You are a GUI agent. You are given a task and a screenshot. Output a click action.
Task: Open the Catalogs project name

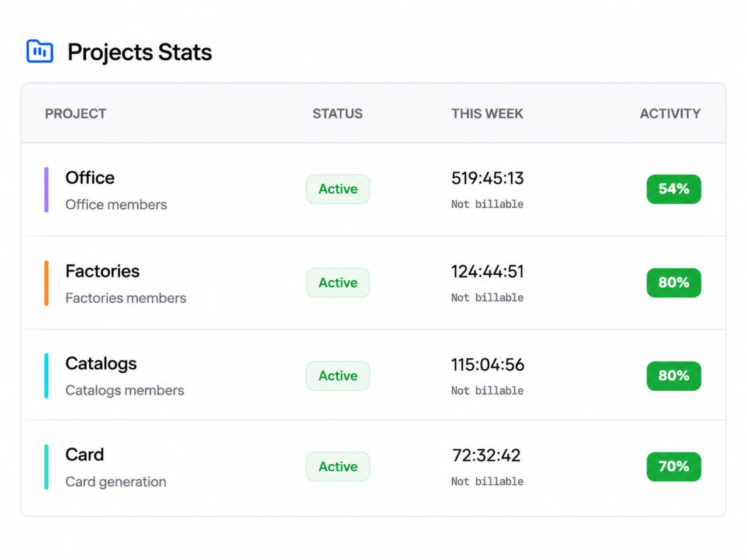(x=101, y=363)
